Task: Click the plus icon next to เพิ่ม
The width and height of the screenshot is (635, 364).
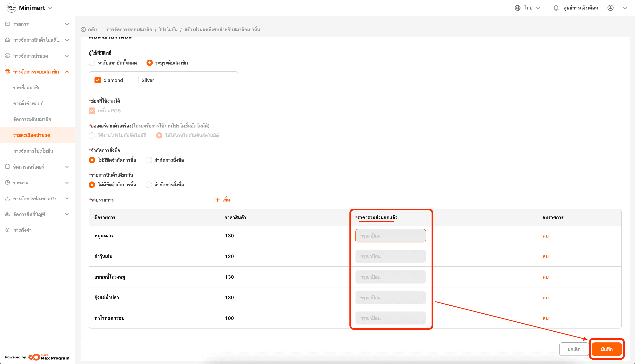Action: 217,200
